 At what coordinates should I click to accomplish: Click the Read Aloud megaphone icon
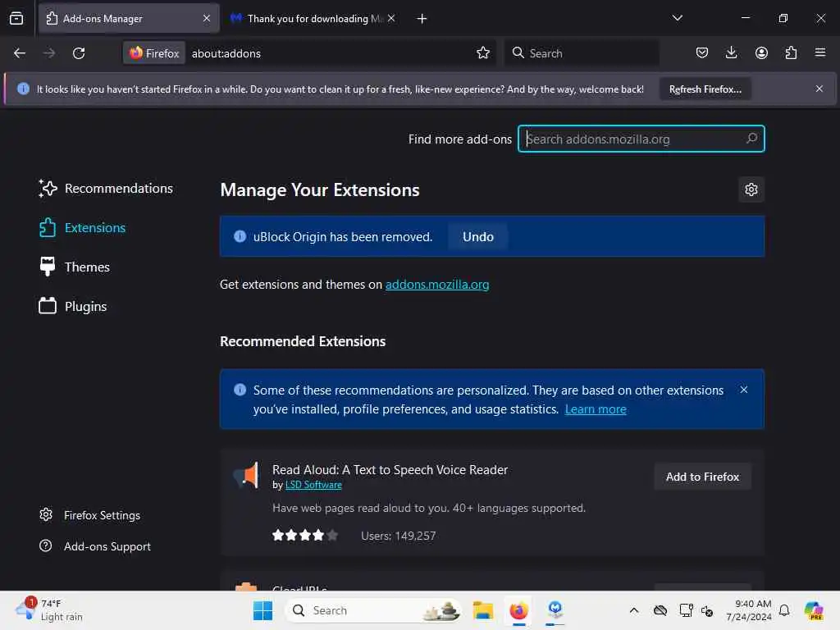[246, 475]
